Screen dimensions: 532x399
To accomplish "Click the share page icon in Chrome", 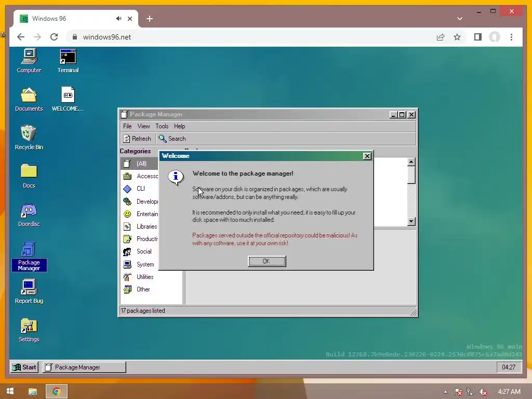I will pyautogui.click(x=441, y=37).
